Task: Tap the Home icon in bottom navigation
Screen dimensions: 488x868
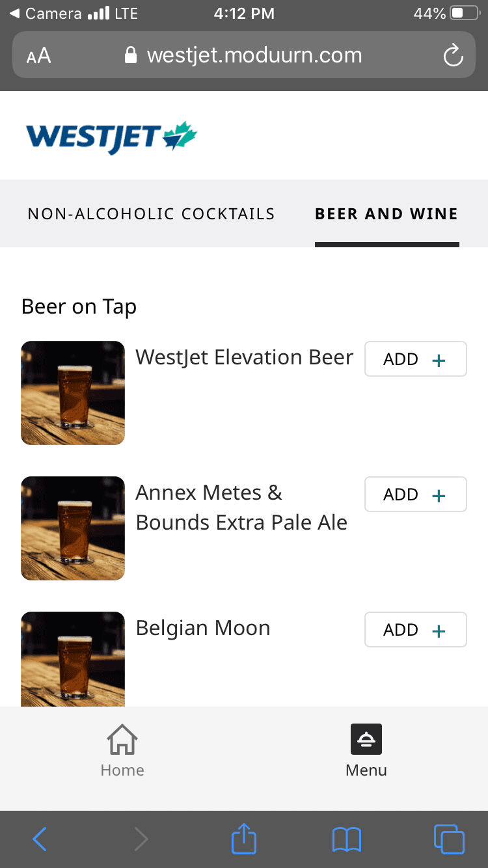Action: 122,740
